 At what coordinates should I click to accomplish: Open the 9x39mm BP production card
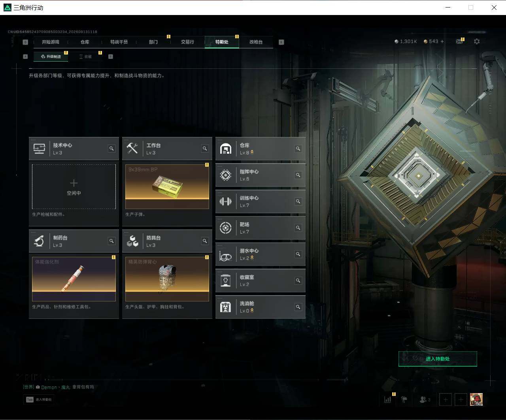167,186
